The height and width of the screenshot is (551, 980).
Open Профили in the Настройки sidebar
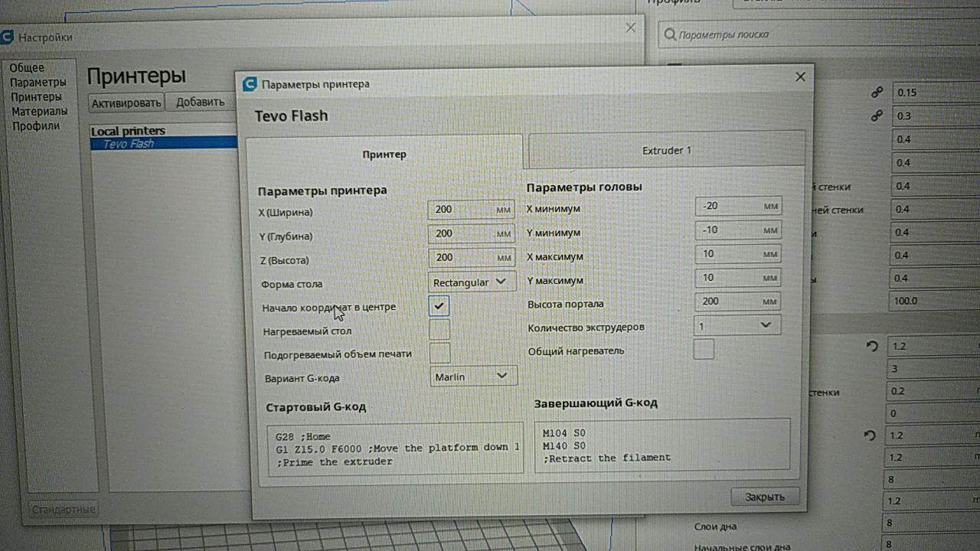pos(35,126)
